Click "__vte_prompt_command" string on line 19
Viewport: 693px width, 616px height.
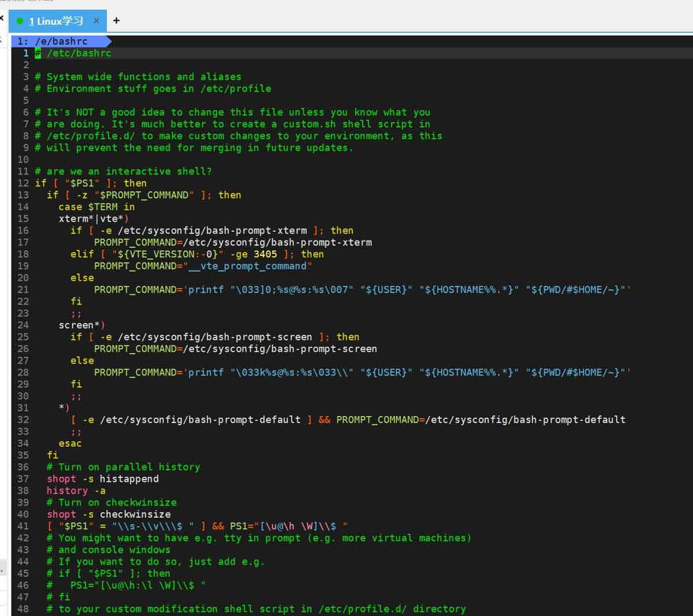248,266
